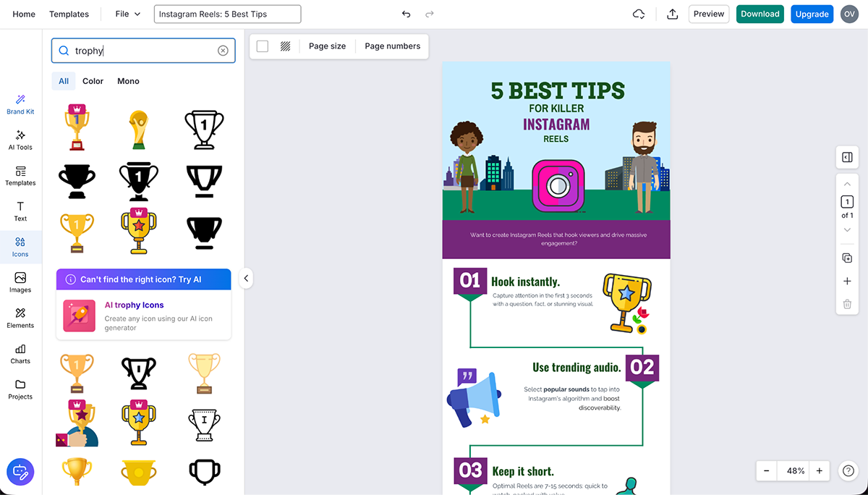The width and height of the screenshot is (868, 495).
Task: Open the page background color swatch
Action: tap(263, 46)
